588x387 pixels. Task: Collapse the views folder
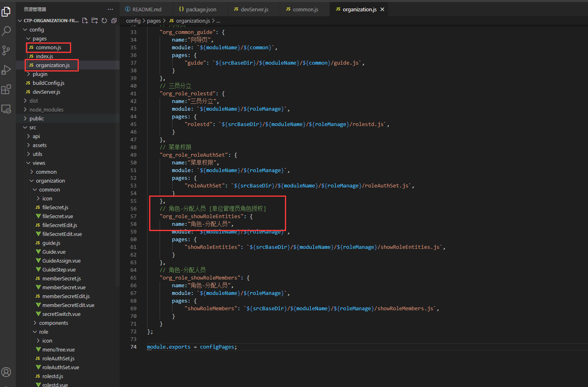coord(39,163)
